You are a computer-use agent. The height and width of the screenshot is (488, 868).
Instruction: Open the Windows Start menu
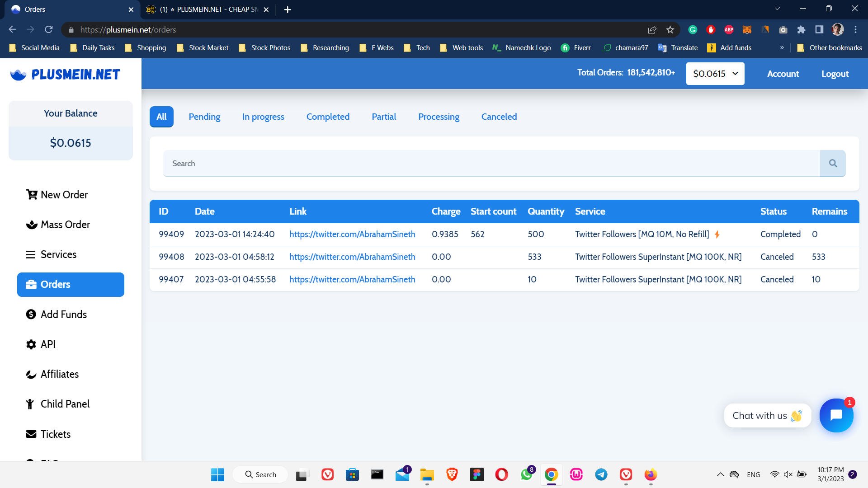[217, 474]
